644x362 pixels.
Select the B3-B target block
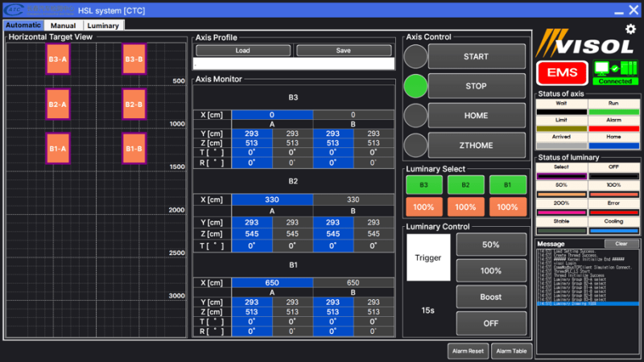[134, 59]
